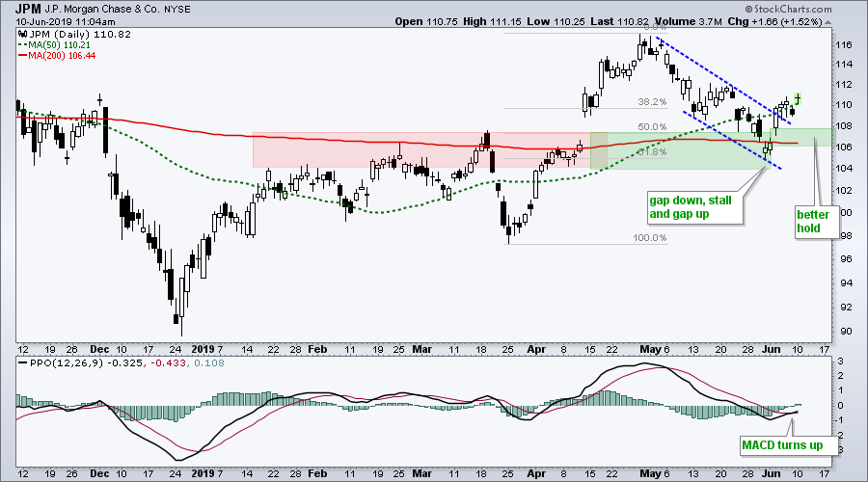Click the 38.2% Fibonacci retracement label
Screen dimensions: 868x482
652,102
